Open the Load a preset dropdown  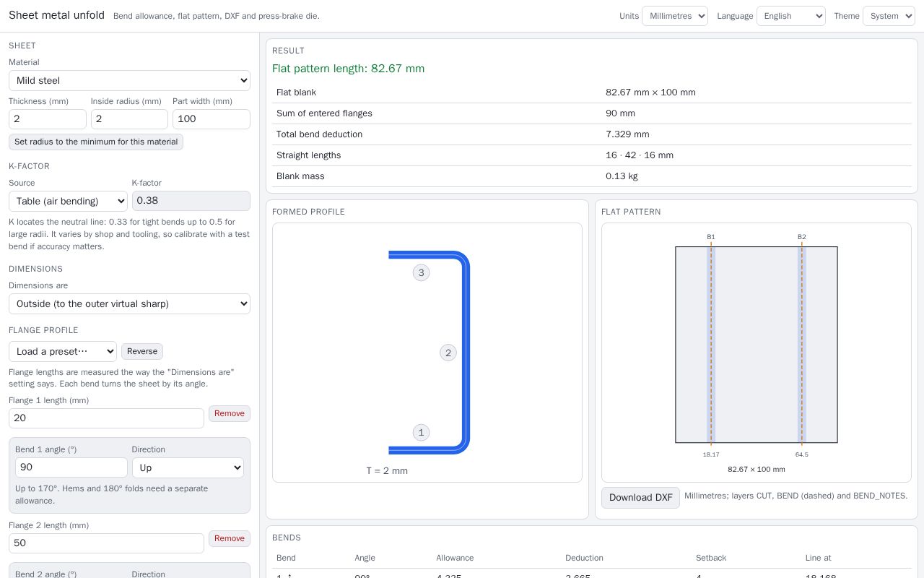pos(63,351)
